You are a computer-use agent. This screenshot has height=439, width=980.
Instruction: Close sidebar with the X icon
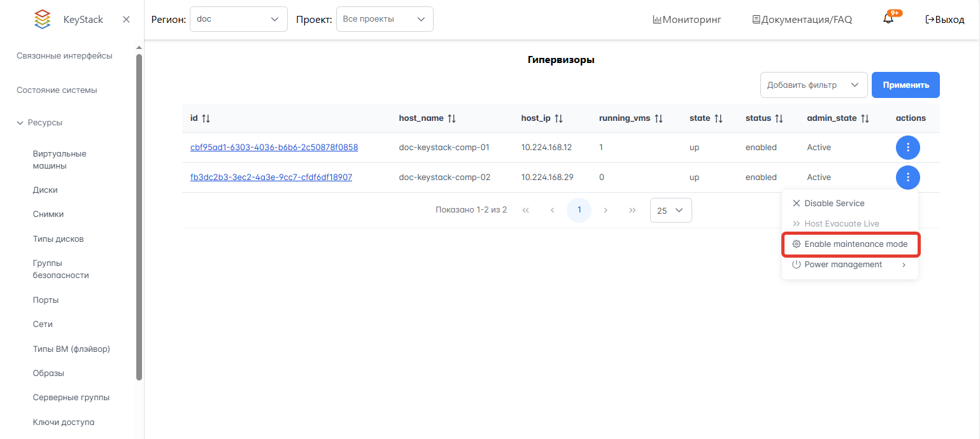126,19
